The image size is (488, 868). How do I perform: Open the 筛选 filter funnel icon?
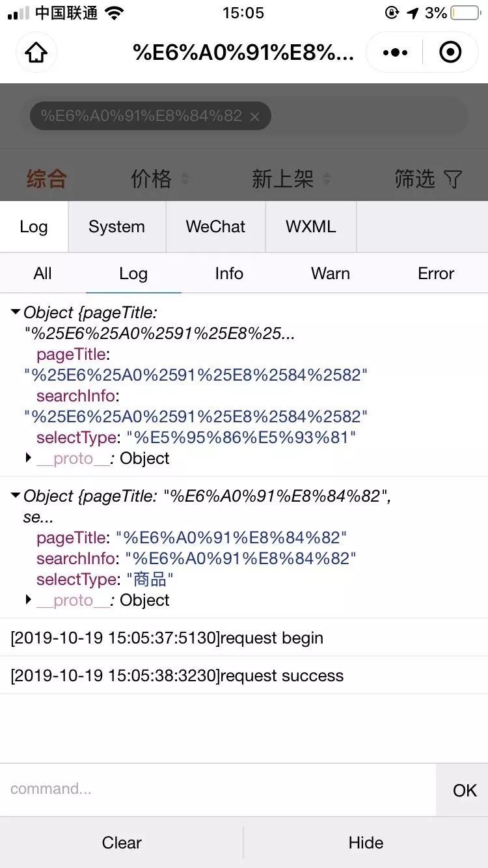(x=453, y=179)
